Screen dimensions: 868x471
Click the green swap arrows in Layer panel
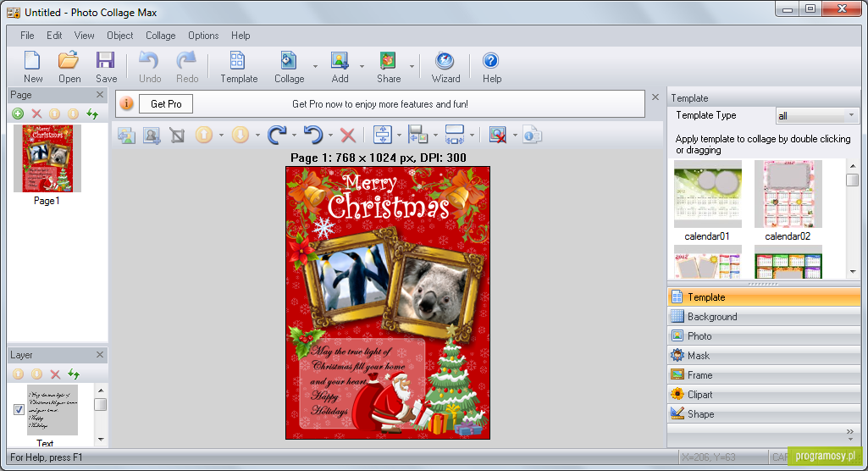point(74,374)
